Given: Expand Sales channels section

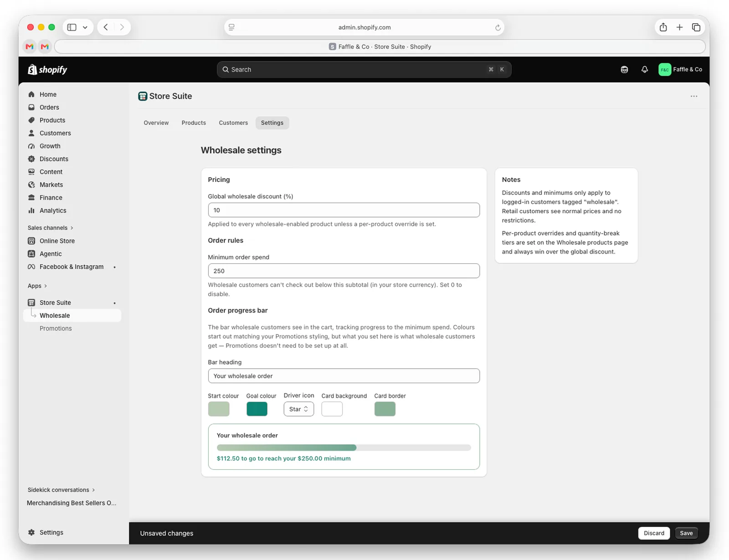Looking at the screenshot, I should click(50, 228).
